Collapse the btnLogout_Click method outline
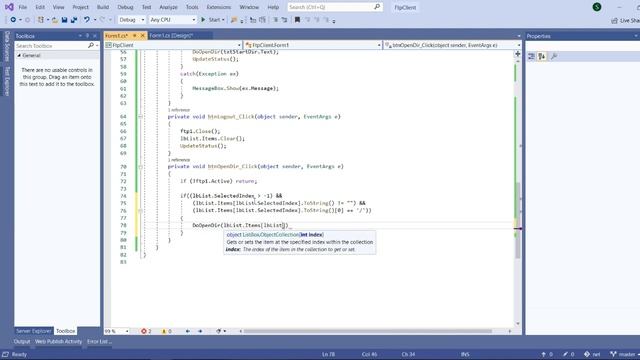640x360 pixels. pyautogui.click(x=140, y=117)
